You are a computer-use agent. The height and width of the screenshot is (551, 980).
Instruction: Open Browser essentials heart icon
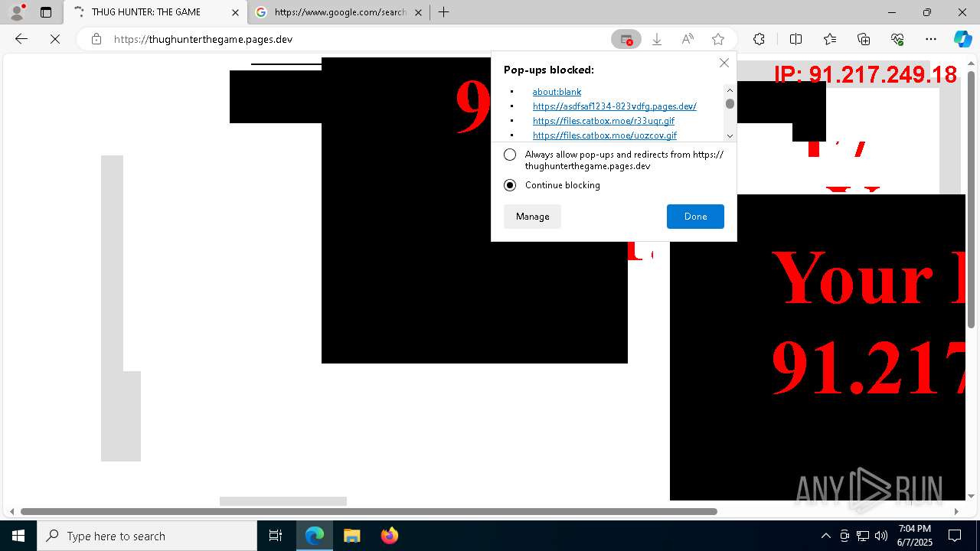pyautogui.click(x=897, y=39)
